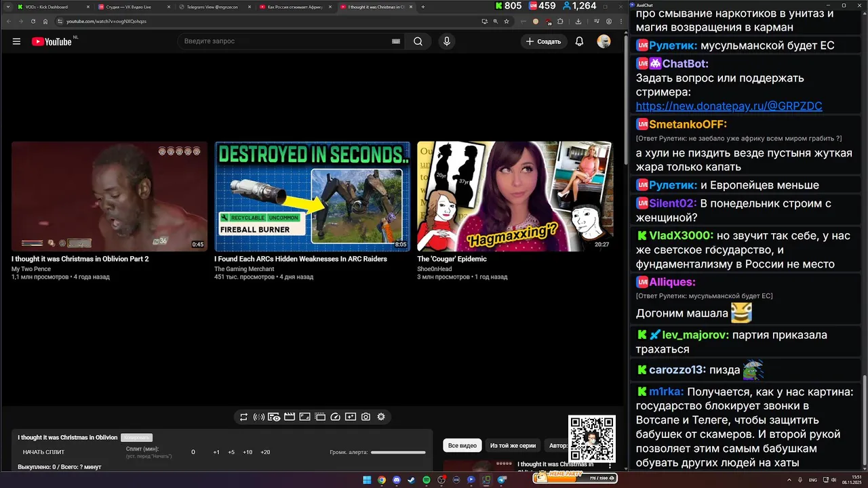
Task: Click the sparkle screen icon in toolbar
Action: (x=351, y=417)
